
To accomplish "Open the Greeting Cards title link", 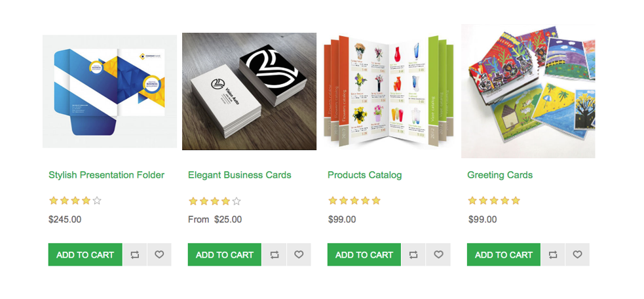I will click(500, 175).
